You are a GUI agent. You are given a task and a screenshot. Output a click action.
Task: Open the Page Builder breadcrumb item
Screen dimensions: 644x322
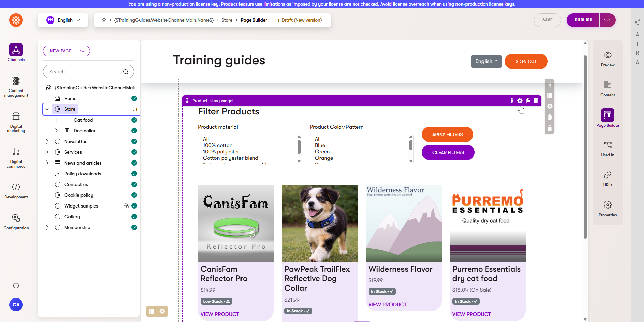tap(254, 20)
